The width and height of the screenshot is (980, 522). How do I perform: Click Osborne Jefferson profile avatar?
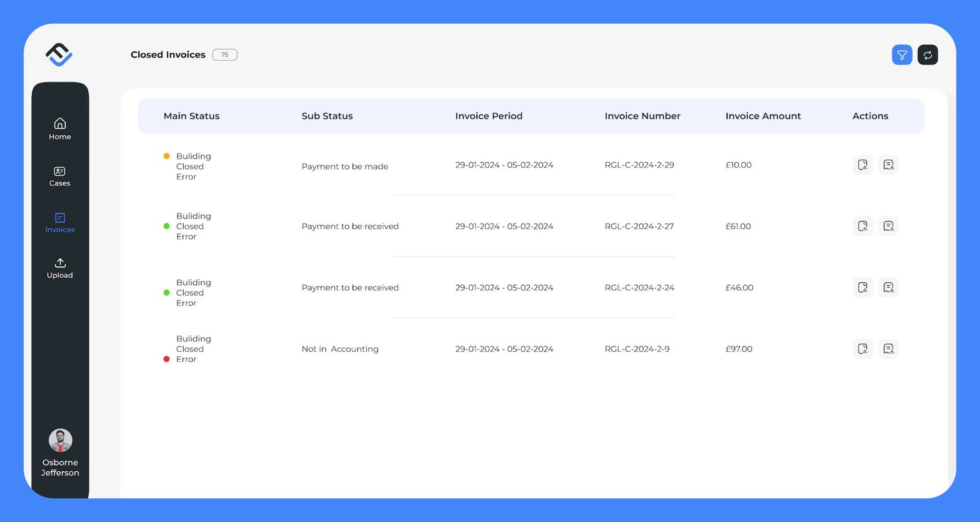pos(60,441)
